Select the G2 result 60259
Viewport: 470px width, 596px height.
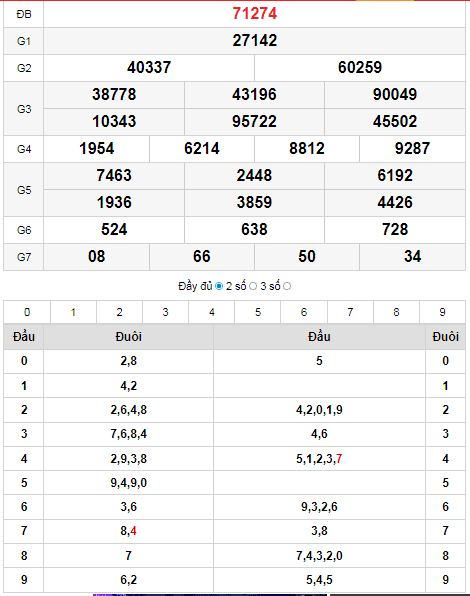pos(360,68)
